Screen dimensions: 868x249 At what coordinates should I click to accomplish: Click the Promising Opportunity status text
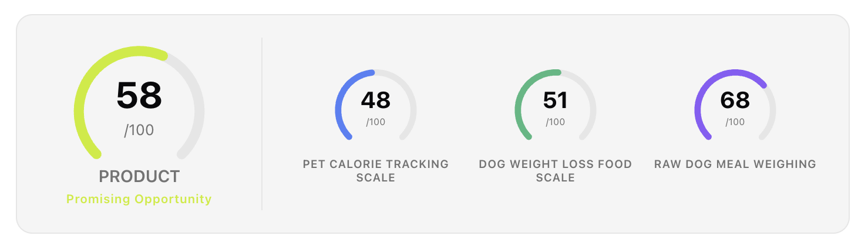[x=139, y=199]
